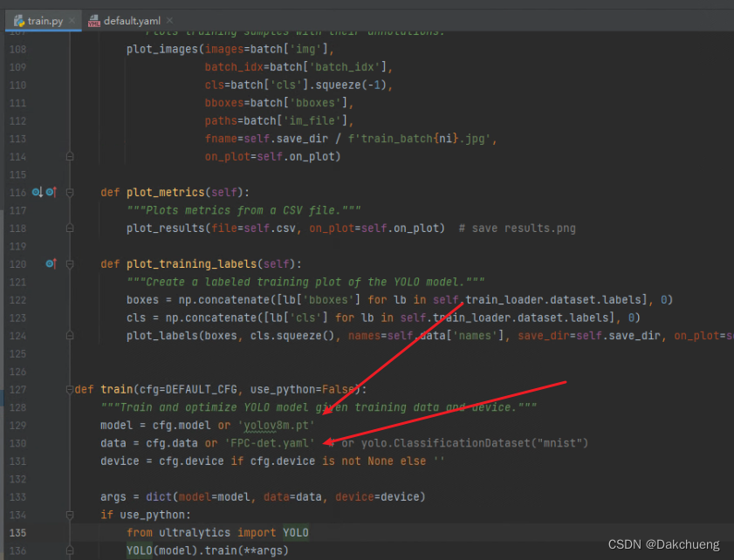
Task: Collapse the 'if use_python' block fold marker
Action: click(x=70, y=515)
